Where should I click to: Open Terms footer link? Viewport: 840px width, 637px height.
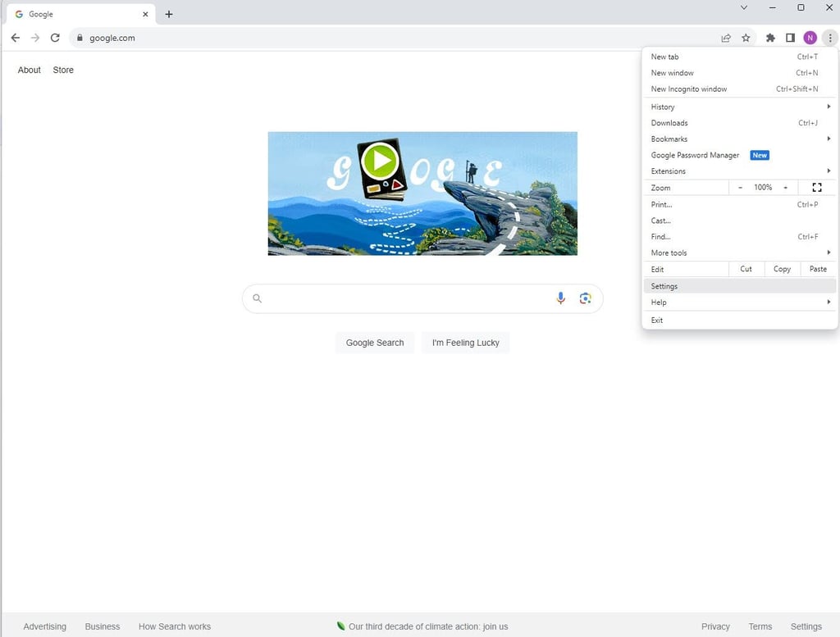pyautogui.click(x=760, y=626)
